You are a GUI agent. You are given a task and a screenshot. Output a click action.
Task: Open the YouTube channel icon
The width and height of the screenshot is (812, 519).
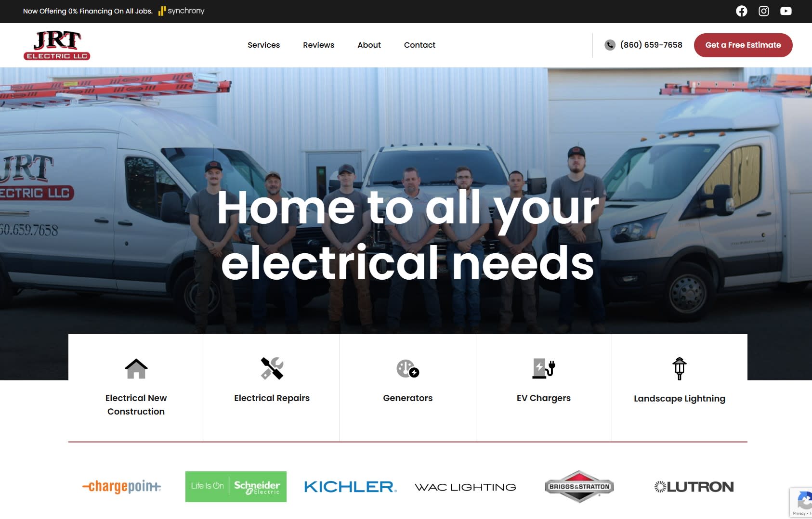coord(786,11)
